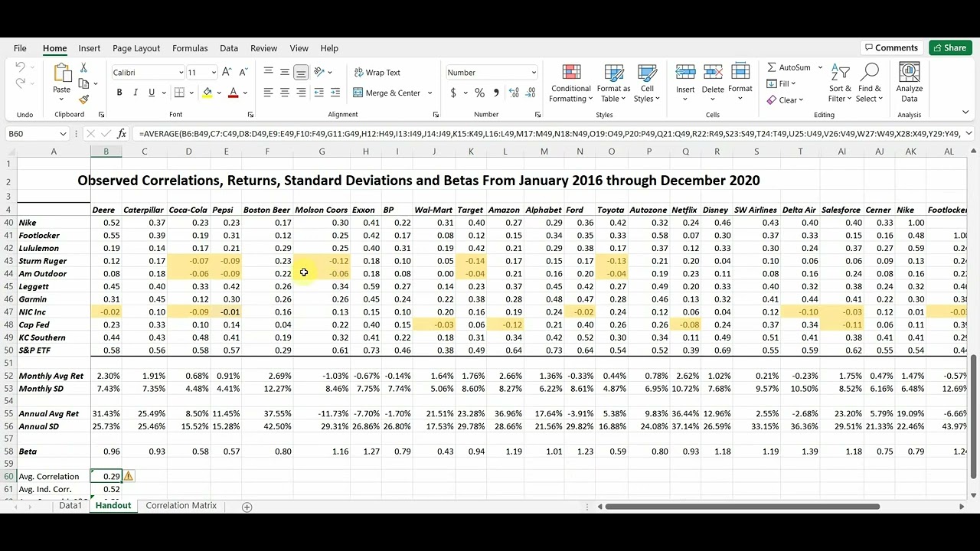Open the Comments pane

pos(891,47)
